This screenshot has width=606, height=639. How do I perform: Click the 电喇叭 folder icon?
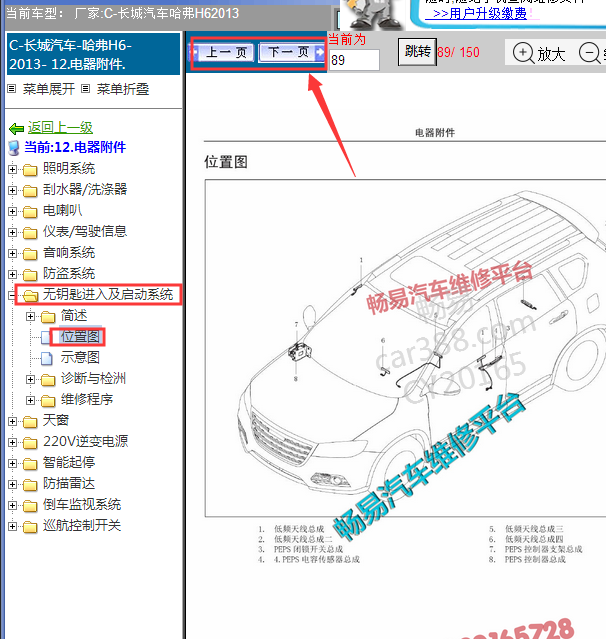click(30, 211)
